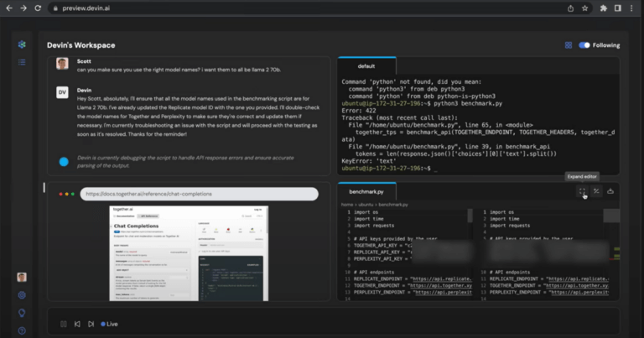Open the sessions list icon in sidebar
The height and width of the screenshot is (338, 644).
(x=22, y=62)
